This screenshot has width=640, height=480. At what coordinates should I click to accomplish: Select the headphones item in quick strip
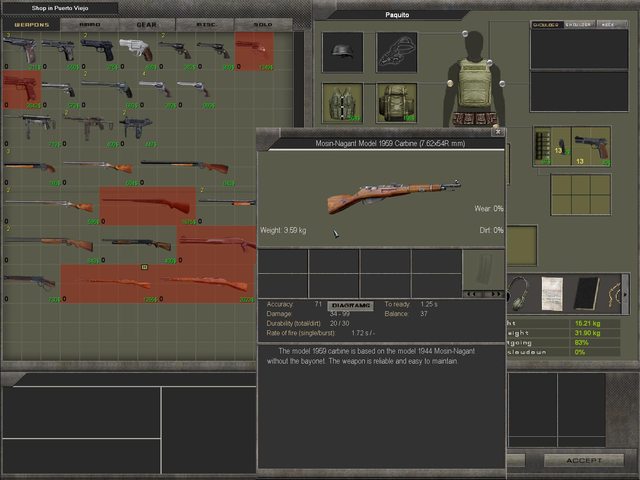[518, 293]
